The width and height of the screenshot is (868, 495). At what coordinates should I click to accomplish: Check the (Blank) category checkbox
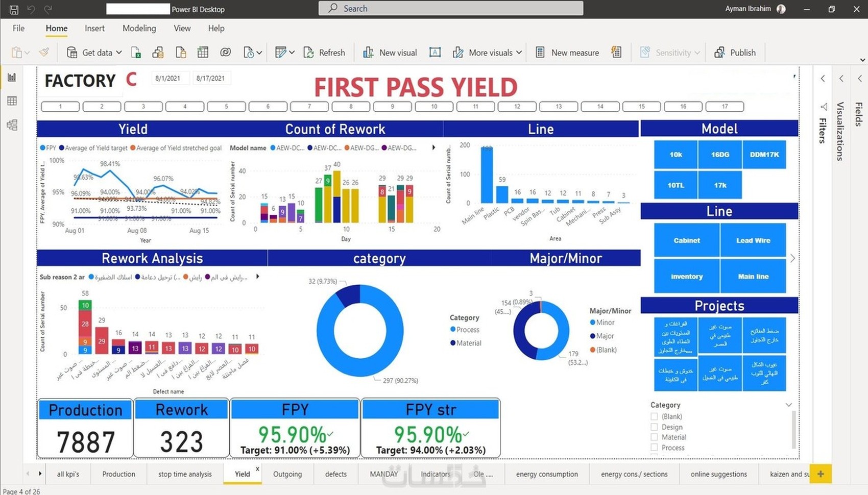(x=654, y=416)
